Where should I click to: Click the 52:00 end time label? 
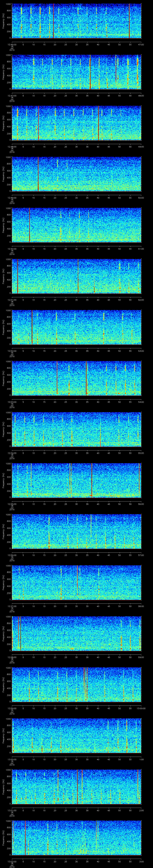(x=141, y=300)
